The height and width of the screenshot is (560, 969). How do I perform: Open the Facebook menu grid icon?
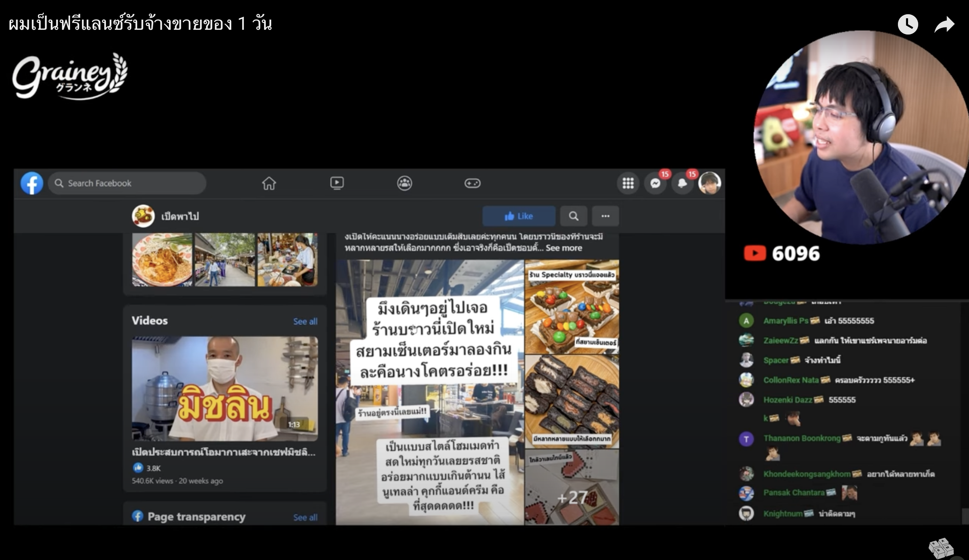pos(628,183)
